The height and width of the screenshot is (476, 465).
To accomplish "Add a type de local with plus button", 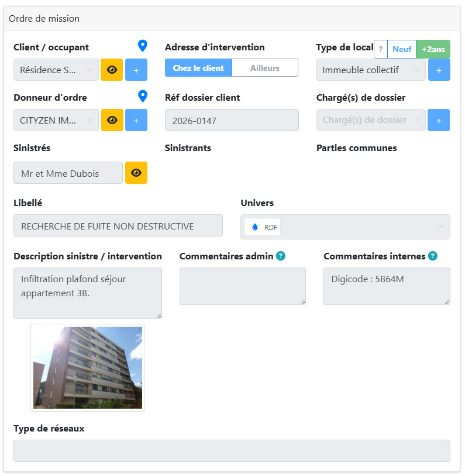I will (x=439, y=70).
